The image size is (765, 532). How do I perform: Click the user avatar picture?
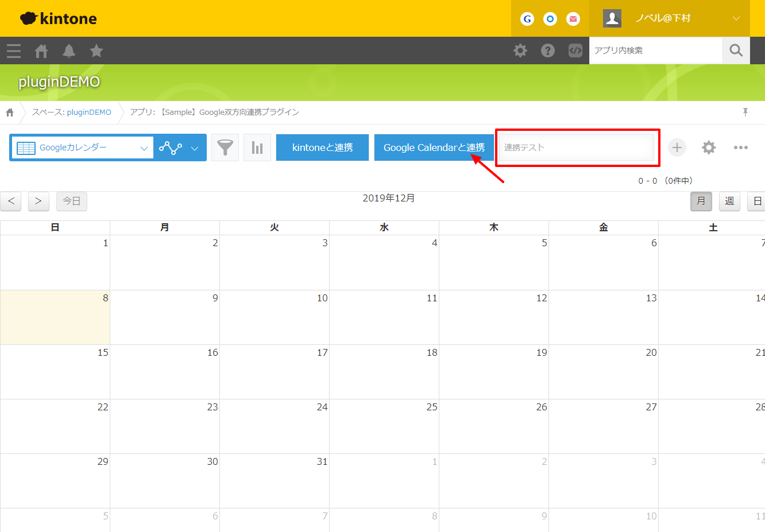coord(612,18)
